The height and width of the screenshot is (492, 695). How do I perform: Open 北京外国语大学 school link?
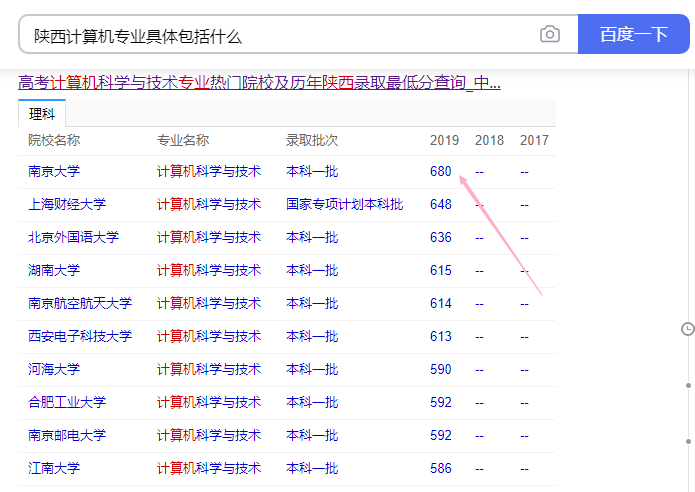(x=74, y=237)
